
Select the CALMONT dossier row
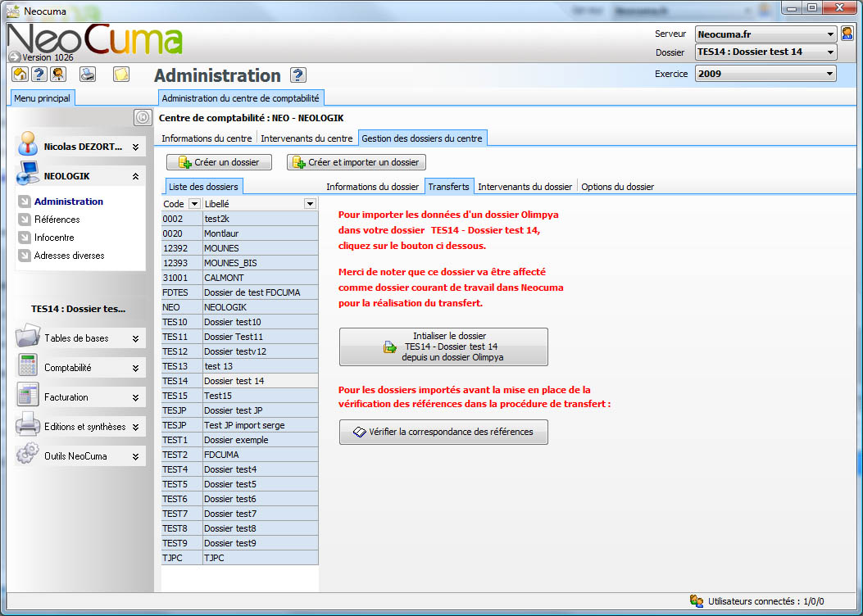(240, 278)
